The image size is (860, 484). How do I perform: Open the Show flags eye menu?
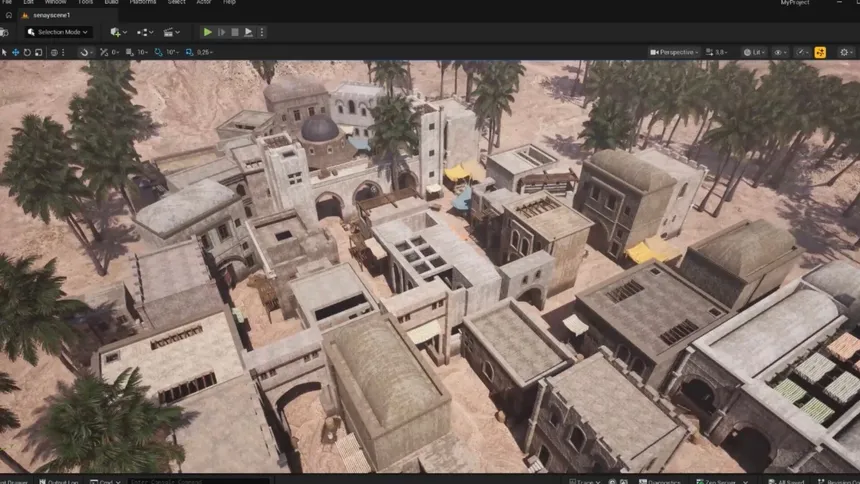780,52
